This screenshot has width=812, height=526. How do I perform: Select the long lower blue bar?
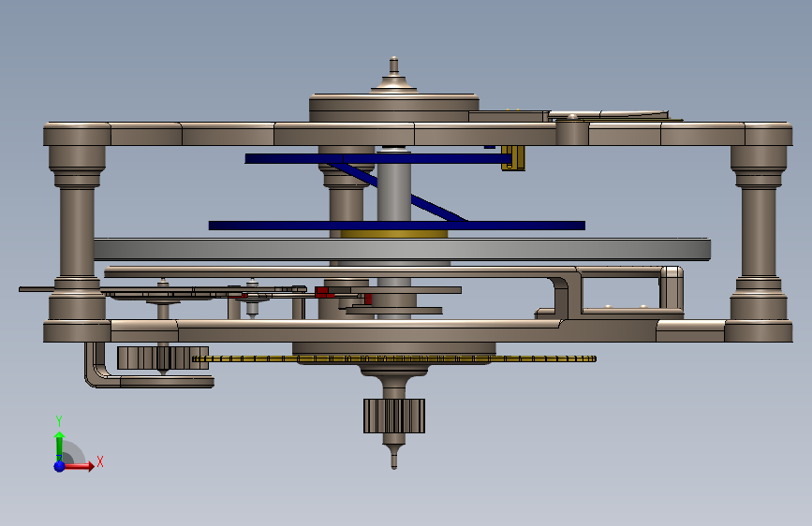[397, 226]
